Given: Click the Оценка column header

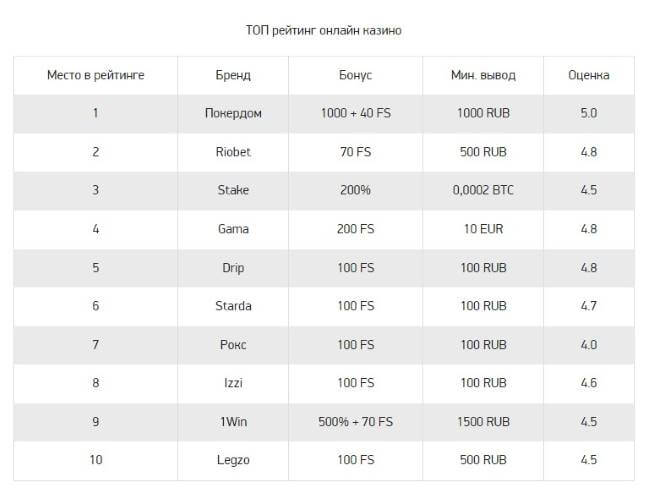Looking at the screenshot, I should 589,75.
